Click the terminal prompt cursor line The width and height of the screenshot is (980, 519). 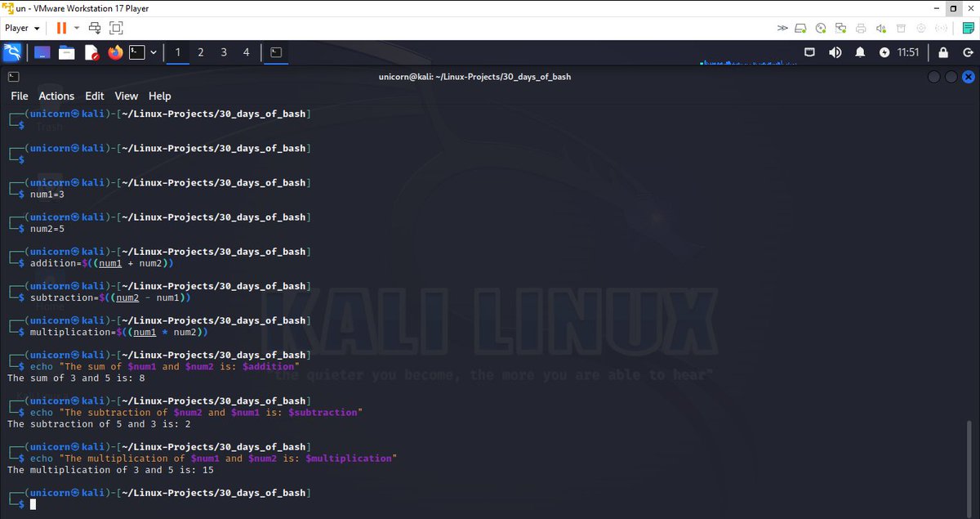(x=33, y=504)
